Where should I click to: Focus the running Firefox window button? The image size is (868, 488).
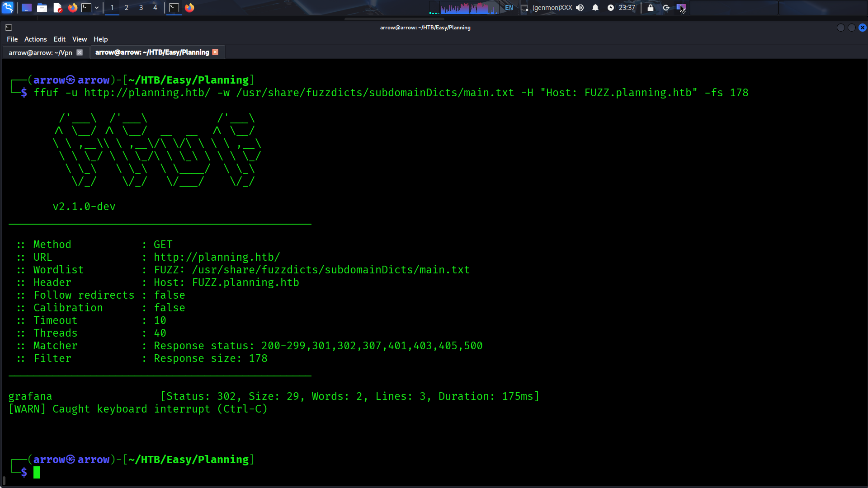coord(189,8)
